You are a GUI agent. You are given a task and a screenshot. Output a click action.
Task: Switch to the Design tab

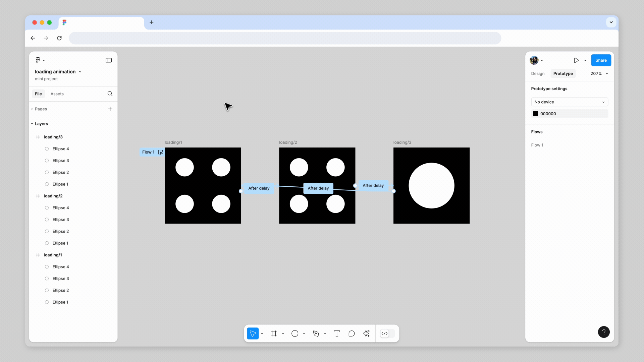538,74
